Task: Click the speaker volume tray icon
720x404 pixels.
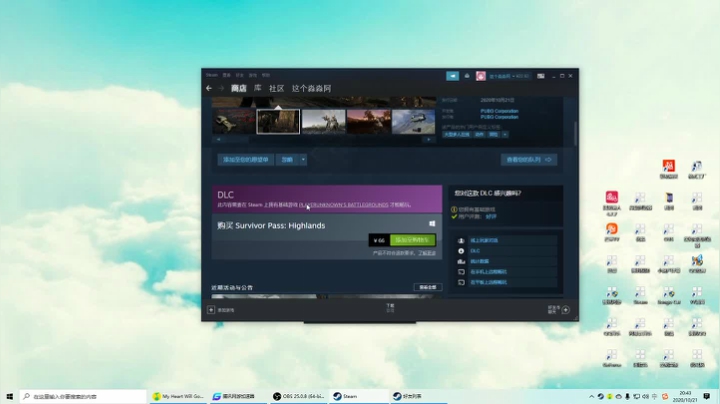Action: tap(645, 396)
